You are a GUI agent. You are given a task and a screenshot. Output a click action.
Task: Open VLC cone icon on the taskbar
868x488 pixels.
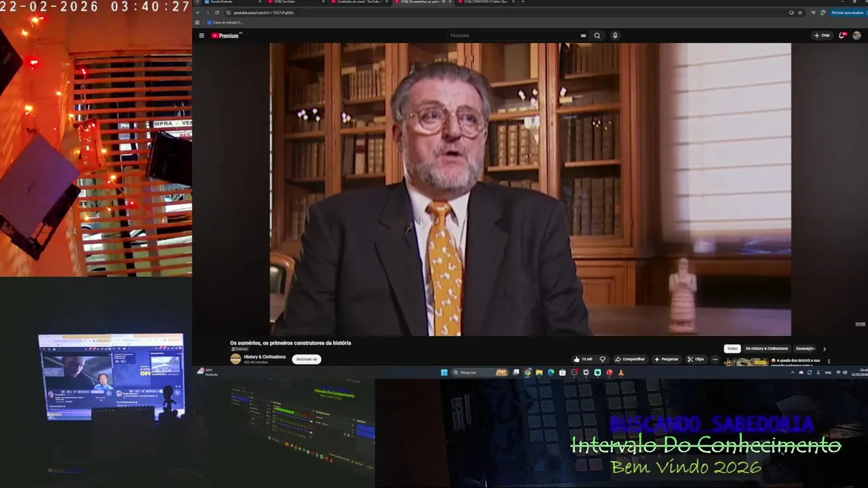[x=620, y=372]
